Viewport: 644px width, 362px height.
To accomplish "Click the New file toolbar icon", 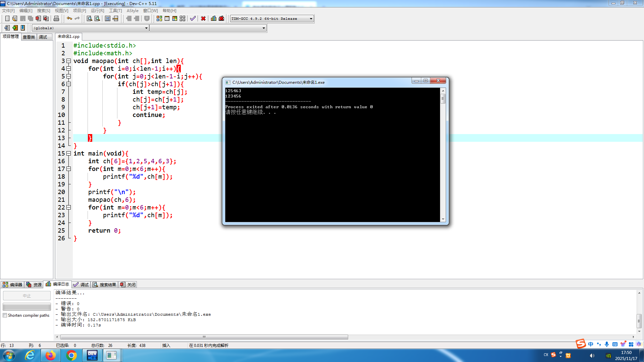I will pyautogui.click(x=7, y=18).
